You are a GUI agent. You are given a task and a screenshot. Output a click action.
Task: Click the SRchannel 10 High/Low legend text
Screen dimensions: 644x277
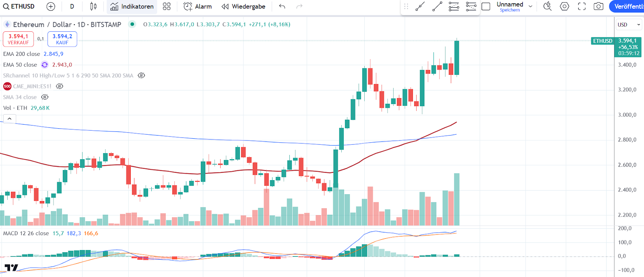[x=68, y=76]
